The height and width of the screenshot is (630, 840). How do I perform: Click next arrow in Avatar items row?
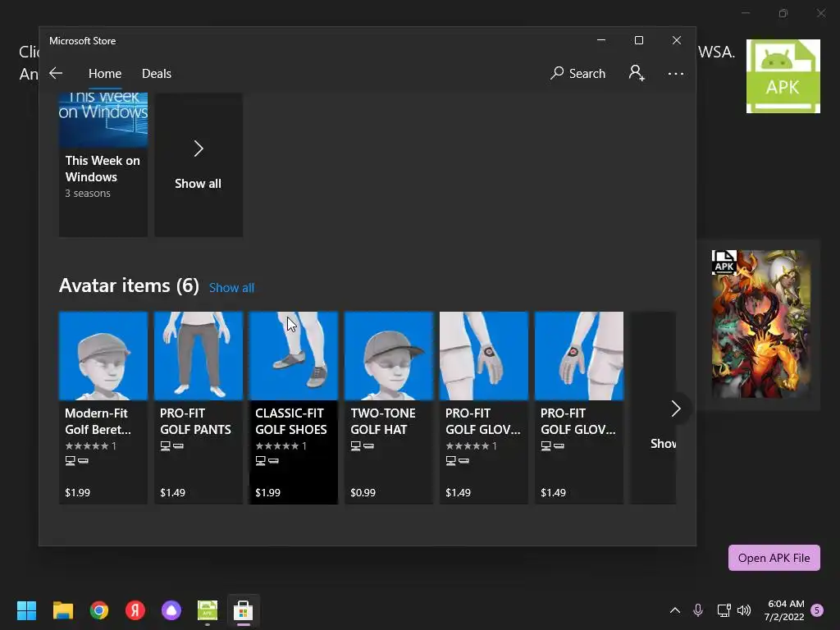pos(676,409)
